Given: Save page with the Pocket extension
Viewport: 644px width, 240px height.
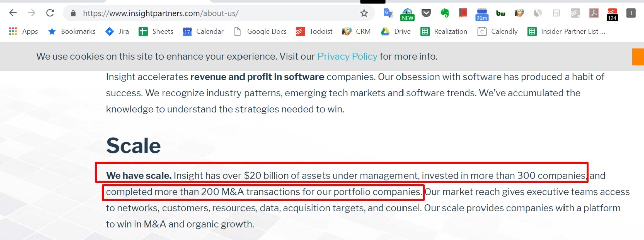Looking at the screenshot, I should pos(426,13).
